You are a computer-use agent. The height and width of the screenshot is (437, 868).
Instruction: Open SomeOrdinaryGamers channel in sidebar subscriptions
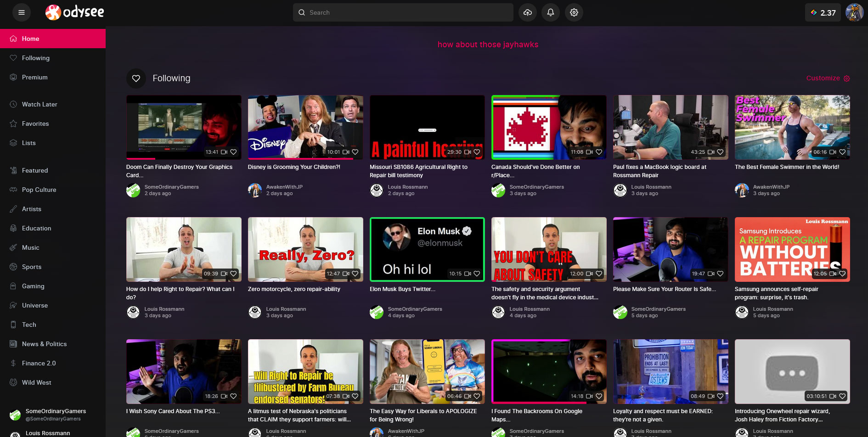[x=53, y=415]
